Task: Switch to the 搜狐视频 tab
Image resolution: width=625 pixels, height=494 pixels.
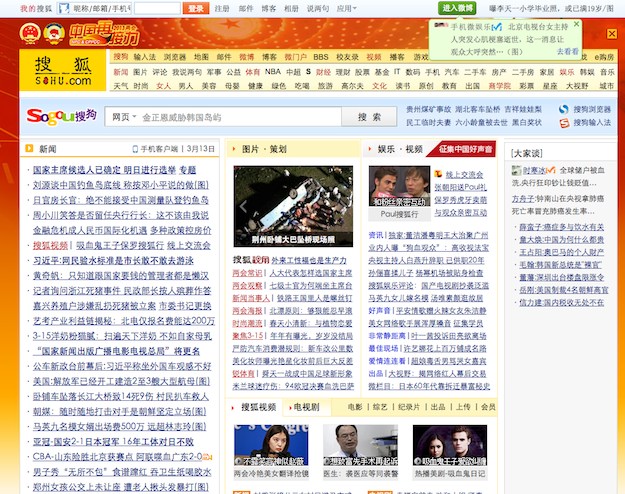Action: (258, 407)
